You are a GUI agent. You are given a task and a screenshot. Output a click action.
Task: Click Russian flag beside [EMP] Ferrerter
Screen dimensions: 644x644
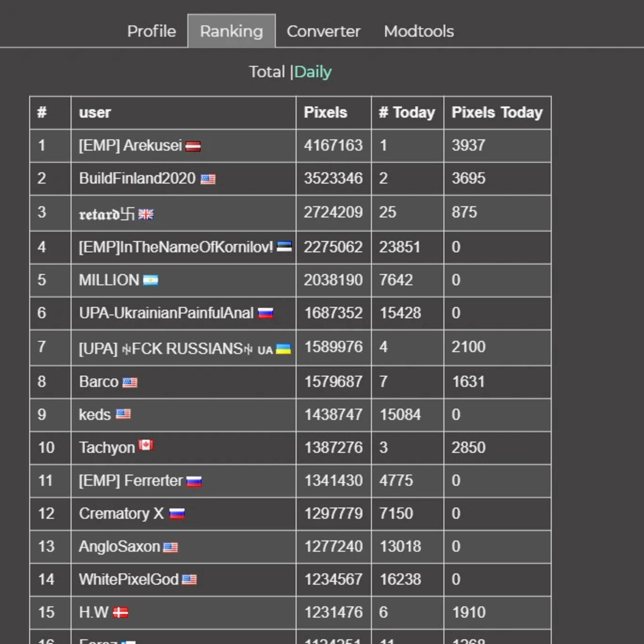coord(194,482)
